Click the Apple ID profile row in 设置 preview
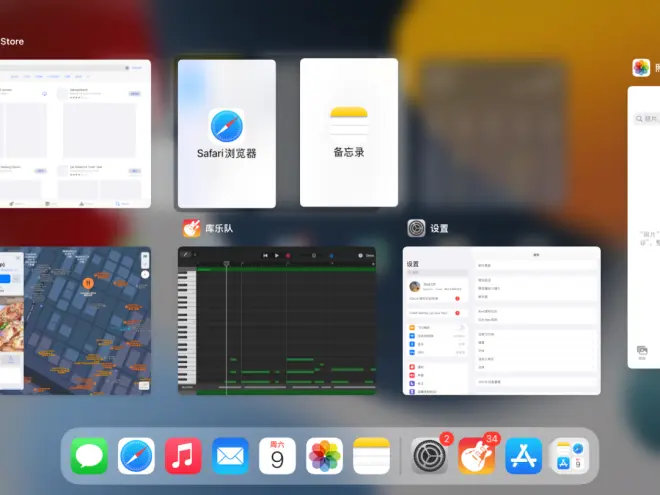Screen dimensions: 660x495 pos(438,287)
